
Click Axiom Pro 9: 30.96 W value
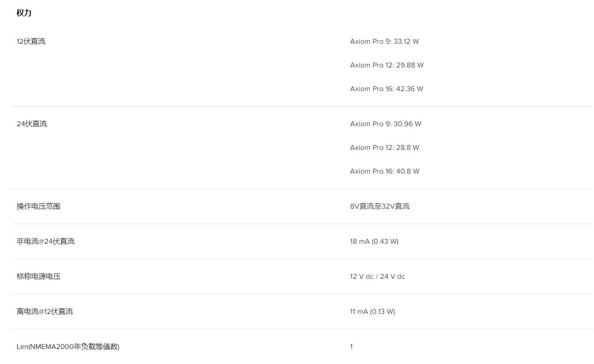386,124
